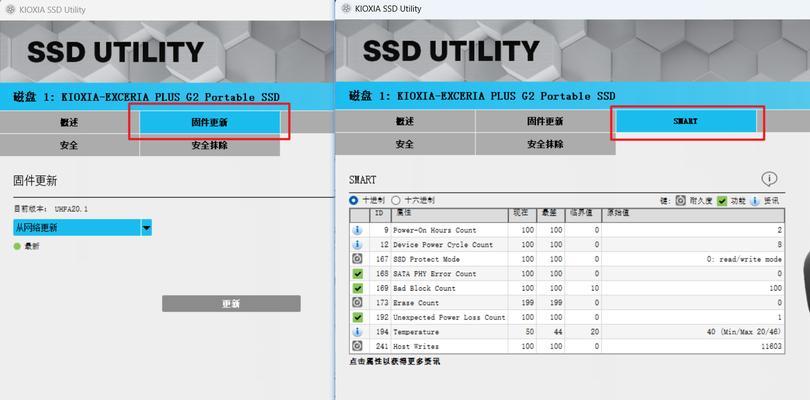Click green check icon of Unexpected Power Loss Count
This screenshot has height=400, width=810.
(x=357, y=317)
